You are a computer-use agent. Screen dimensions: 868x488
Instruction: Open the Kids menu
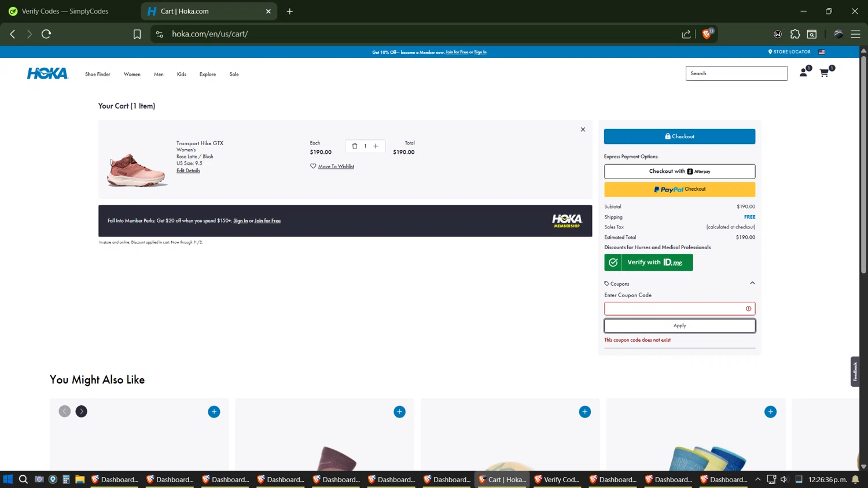click(x=182, y=74)
